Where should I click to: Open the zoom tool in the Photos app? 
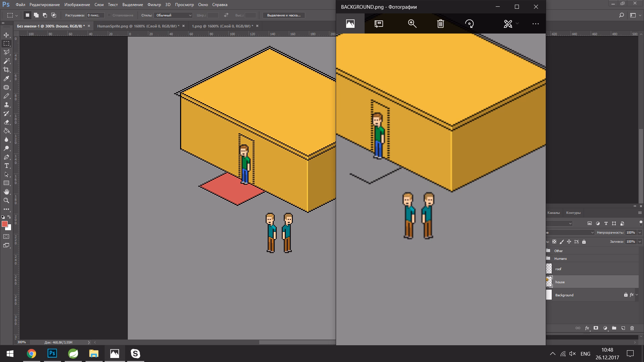412,24
